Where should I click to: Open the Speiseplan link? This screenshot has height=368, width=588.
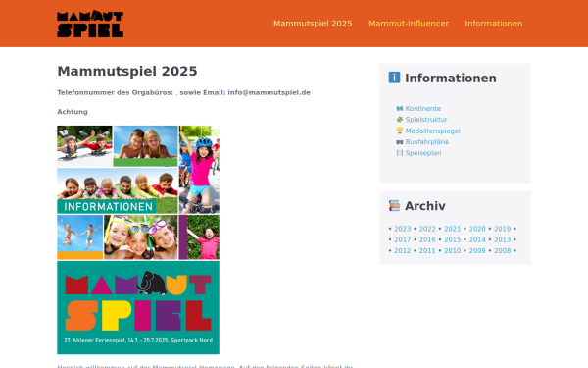pyautogui.click(x=423, y=153)
